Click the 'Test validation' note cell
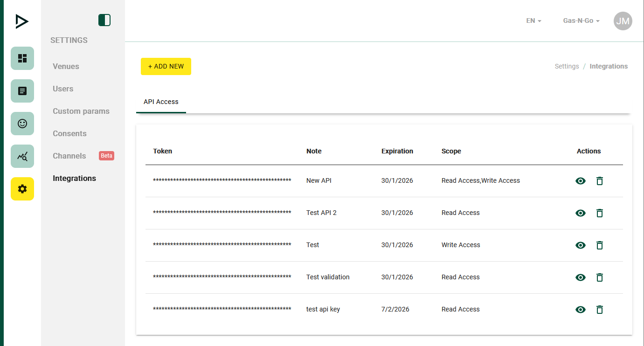The height and width of the screenshot is (346, 644). tap(328, 277)
